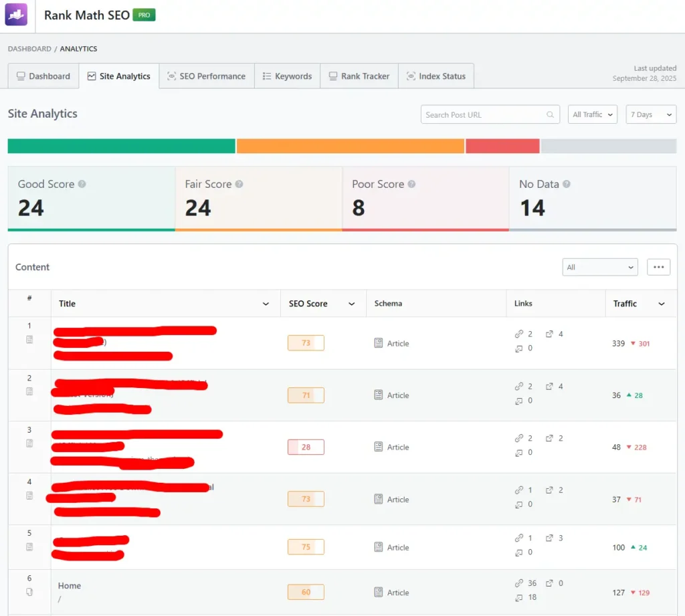Expand the Content filter All dropdown
Viewport: 685px width, 616px height.
(x=599, y=268)
